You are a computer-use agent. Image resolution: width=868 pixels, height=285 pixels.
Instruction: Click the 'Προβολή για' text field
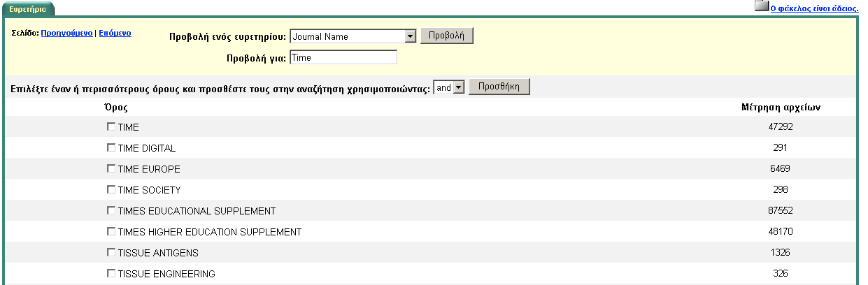coord(343,58)
